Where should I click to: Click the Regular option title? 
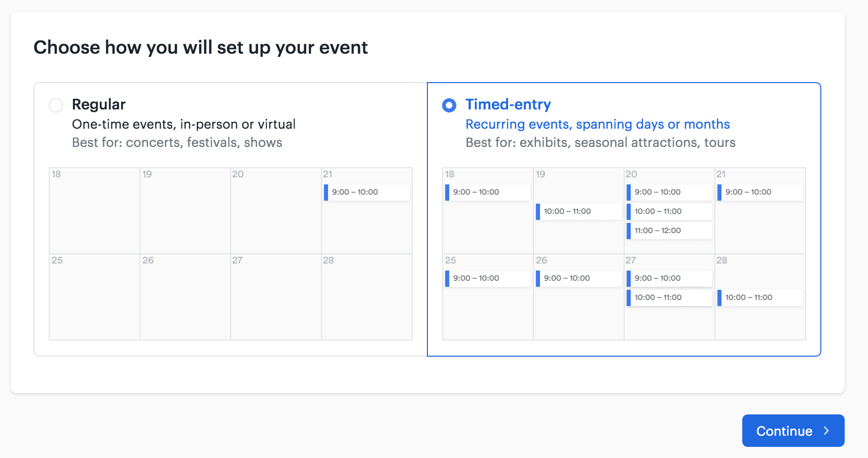[99, 104]
